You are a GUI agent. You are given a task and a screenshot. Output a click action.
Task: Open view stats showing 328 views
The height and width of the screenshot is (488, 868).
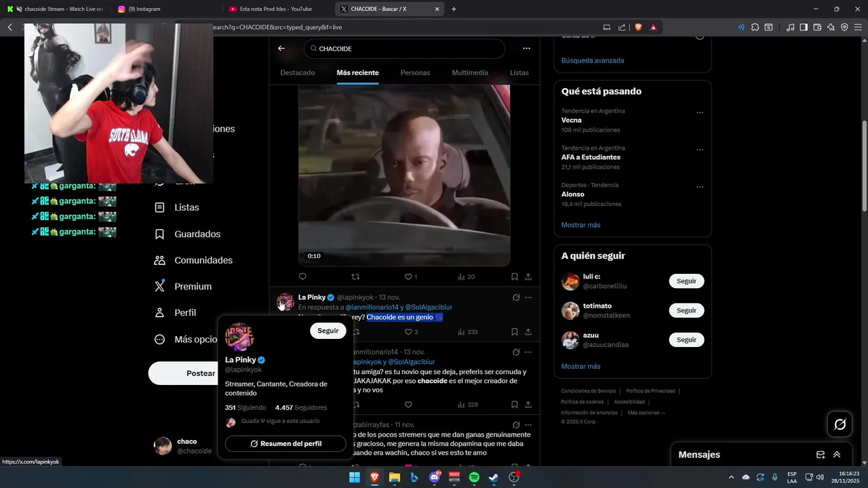click(467, 405)
